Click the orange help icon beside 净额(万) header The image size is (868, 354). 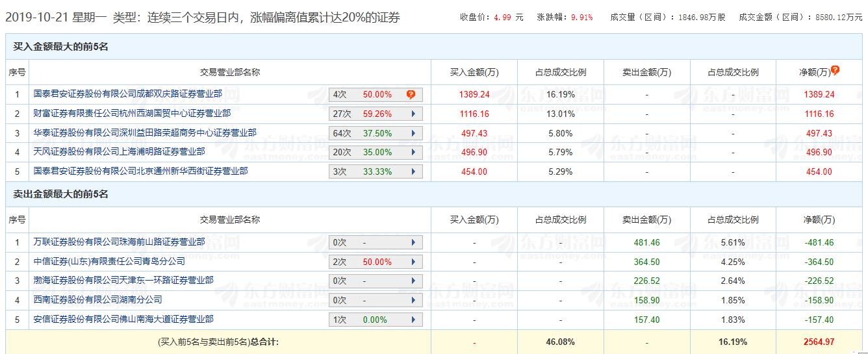point(836,70)
